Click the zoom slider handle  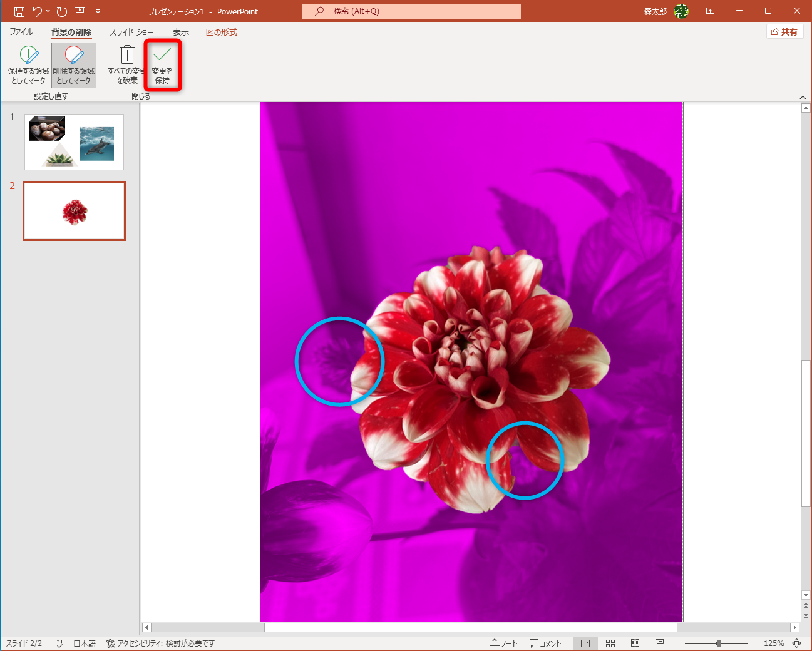tap(719, 643)
